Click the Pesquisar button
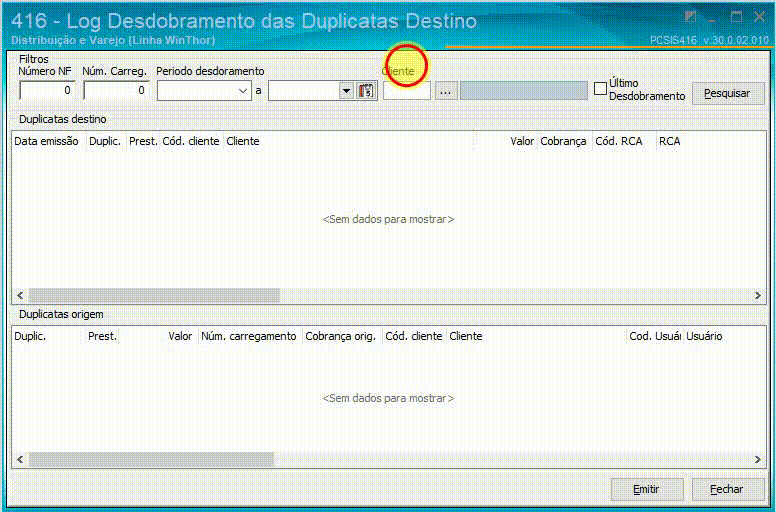Viewport: 776px width, 512px height. pyautogui.click(x=728, y=93)
